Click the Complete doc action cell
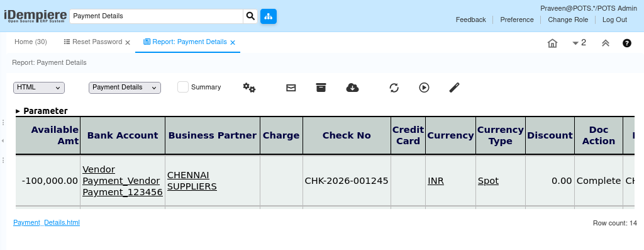 pos(599,181)
